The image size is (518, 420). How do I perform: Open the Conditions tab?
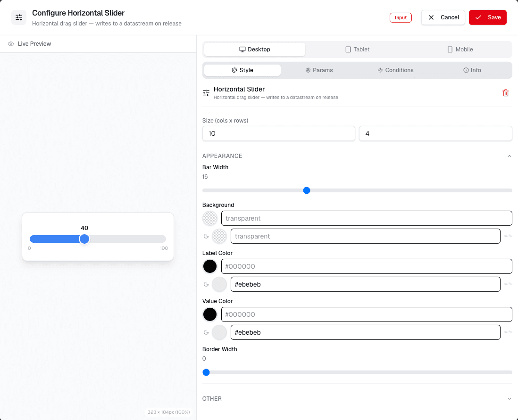[395, 70]
